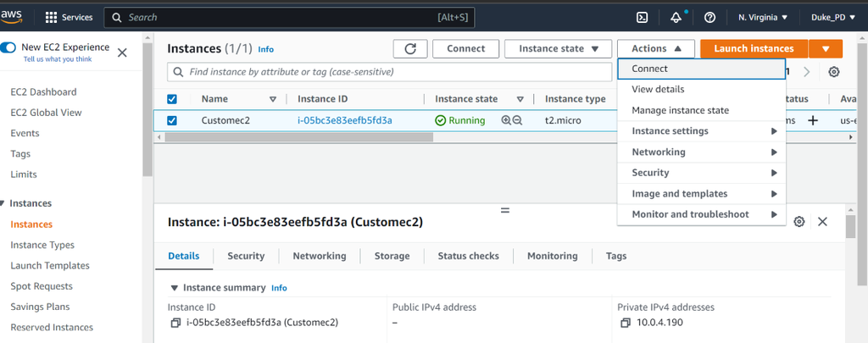Zoom in icon next to Running

coord(506,120)
